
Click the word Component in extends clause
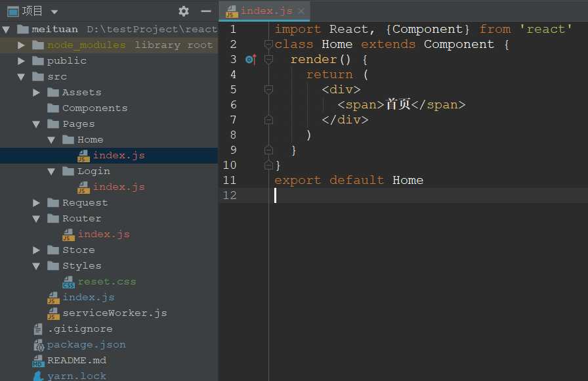click(x=459, y=44)
